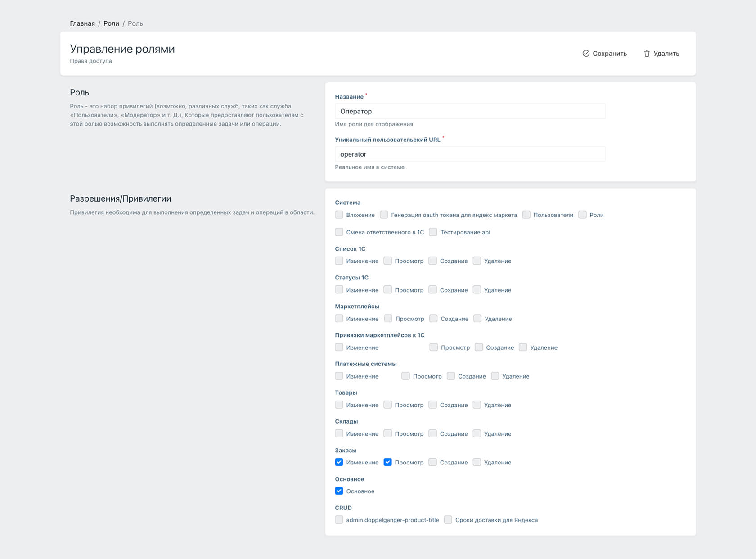
Task: Open Главная breadcrumb link
Action: pyautogui.click(x=82, y=23)
